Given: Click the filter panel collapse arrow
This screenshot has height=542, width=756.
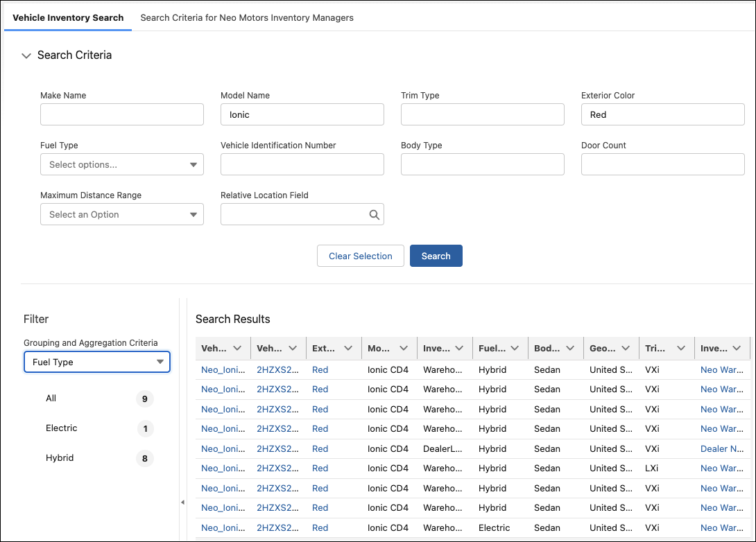Looking at the screenshot, I should [x=182, y=502].
